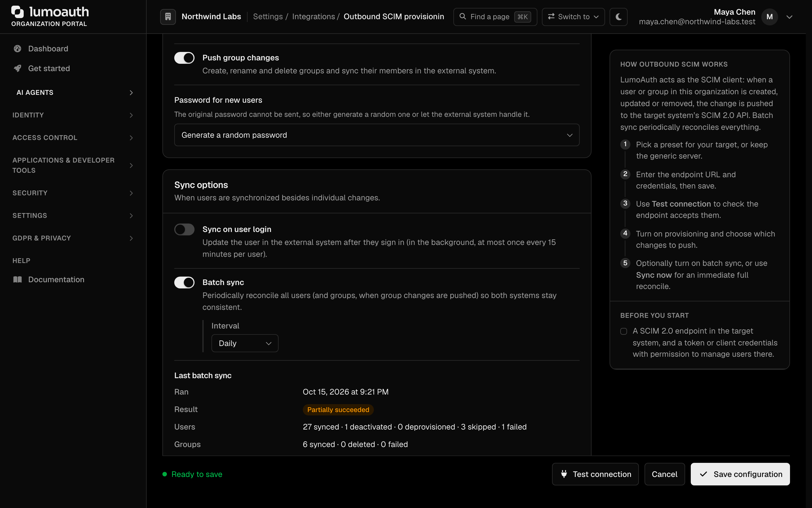
Task: Open Get started in the sidebar
Action: [73, 69]
